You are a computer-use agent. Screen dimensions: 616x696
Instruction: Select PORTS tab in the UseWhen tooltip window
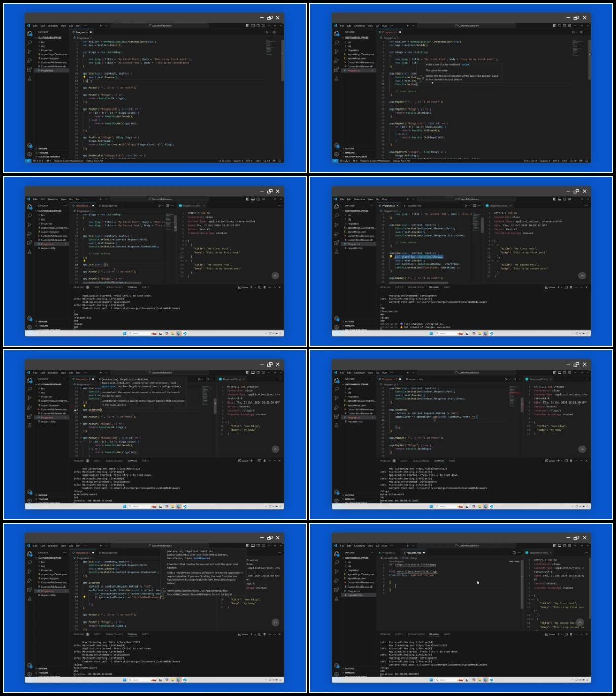(x=146, y=461)
